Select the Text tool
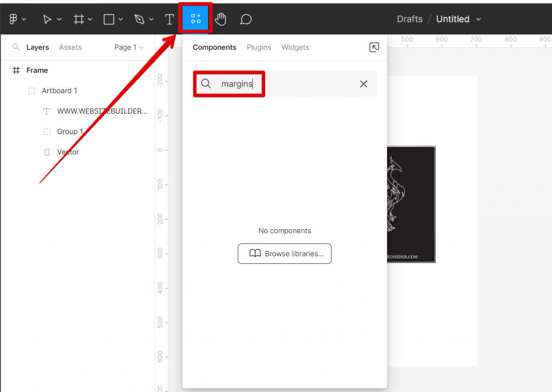The height and width of the screenshot is (392, 552). [169, 19]
